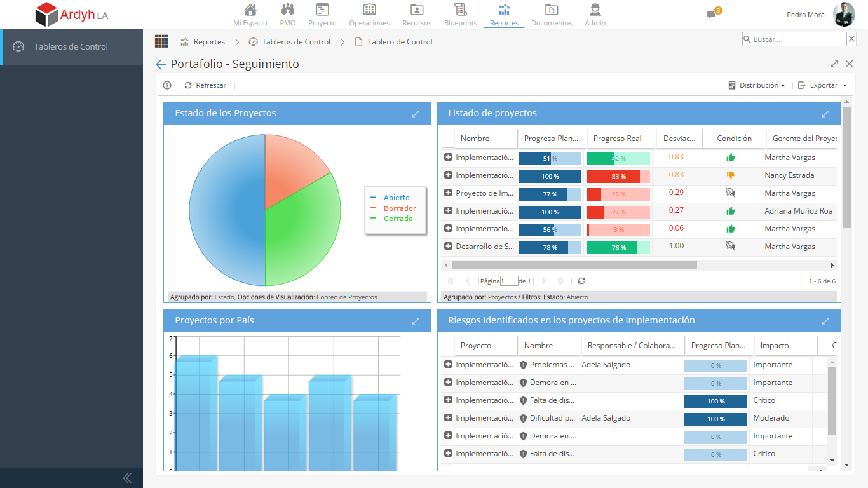Click risk shield icon for Dificultad row

coord(524,418)
